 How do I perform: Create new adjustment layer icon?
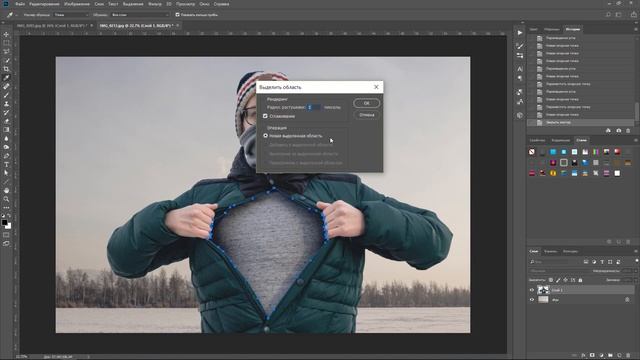[601, 356]
